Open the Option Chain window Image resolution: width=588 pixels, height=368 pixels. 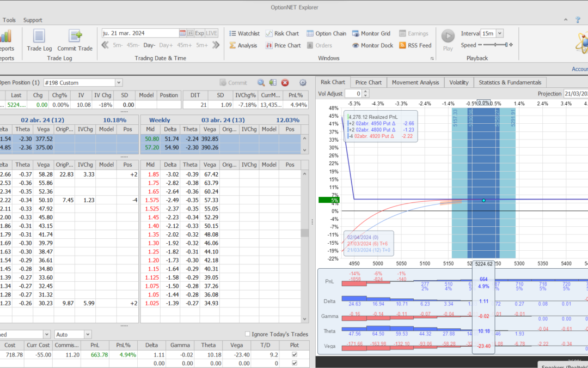pyautogui.click(x=326, y=33)
